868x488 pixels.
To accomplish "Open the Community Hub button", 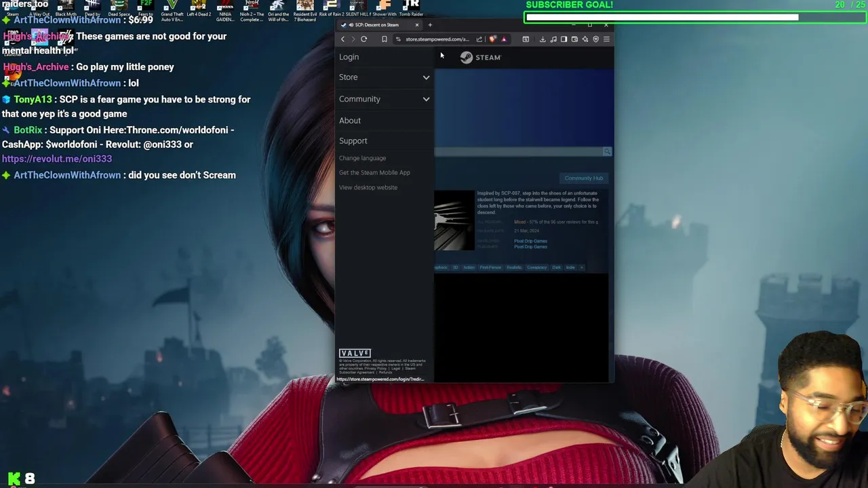I will (x=584, y=178).
